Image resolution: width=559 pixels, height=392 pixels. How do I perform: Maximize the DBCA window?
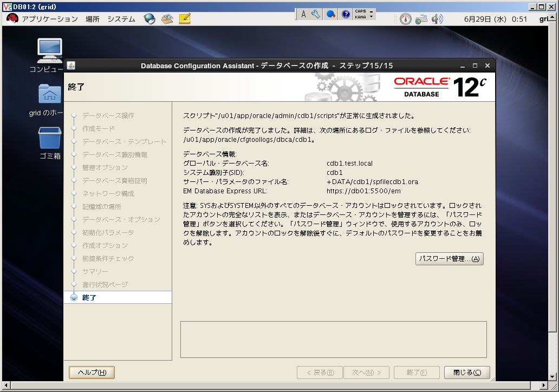pos(475,66)
